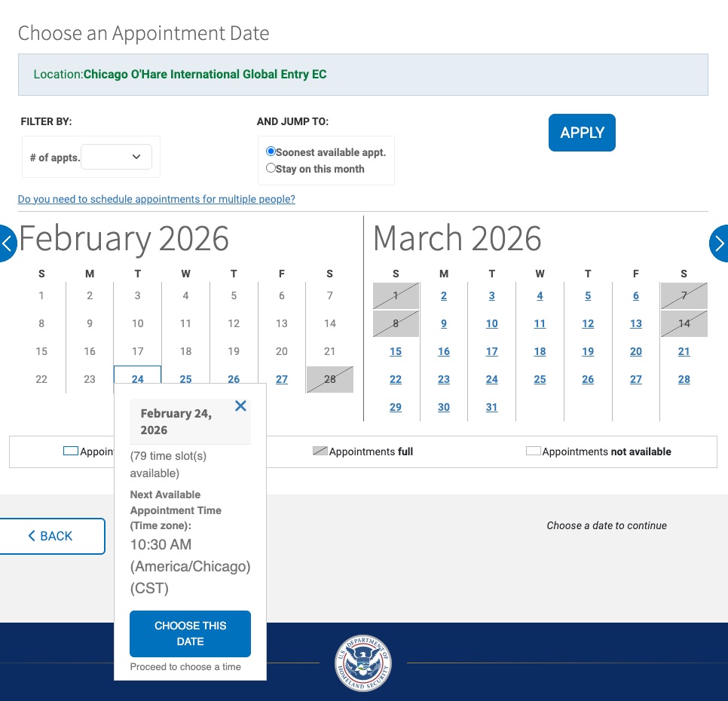Click the Department of Homeland Security seal
This screenshot has height=701, width=728.
363,663
